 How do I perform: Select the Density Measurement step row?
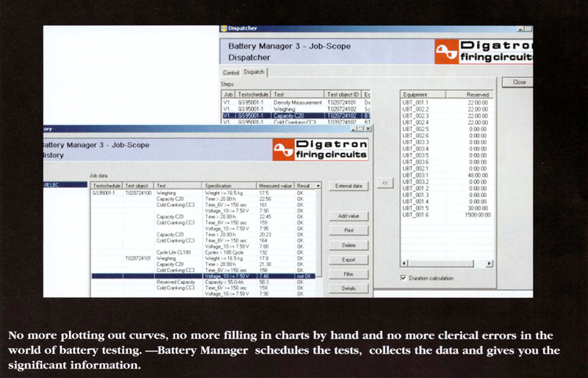coord(296,102)
